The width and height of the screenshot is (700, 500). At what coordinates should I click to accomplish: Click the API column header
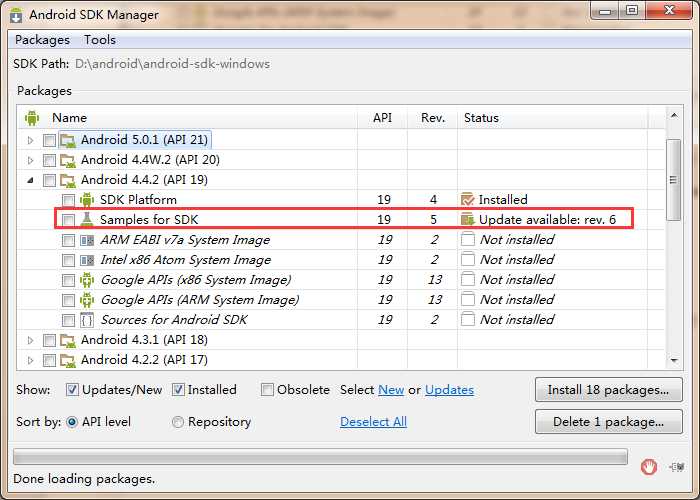click(x=382, y=118)
